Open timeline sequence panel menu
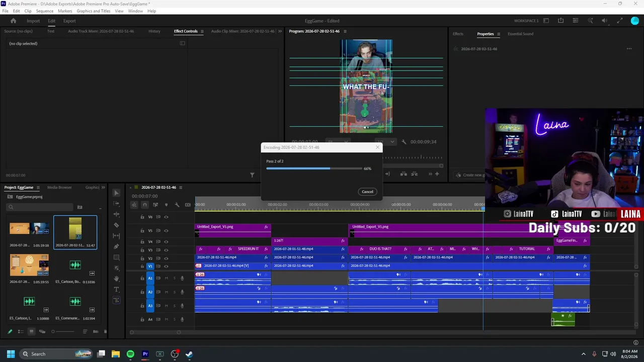The image size is (644, 362). (x=181, y=188)
